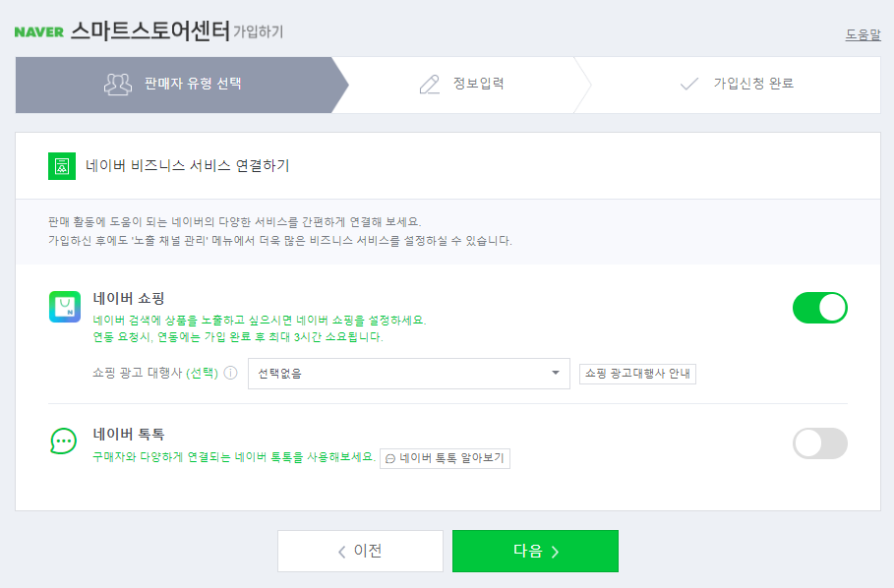Open the 도움말 help link

coord(863,34)
